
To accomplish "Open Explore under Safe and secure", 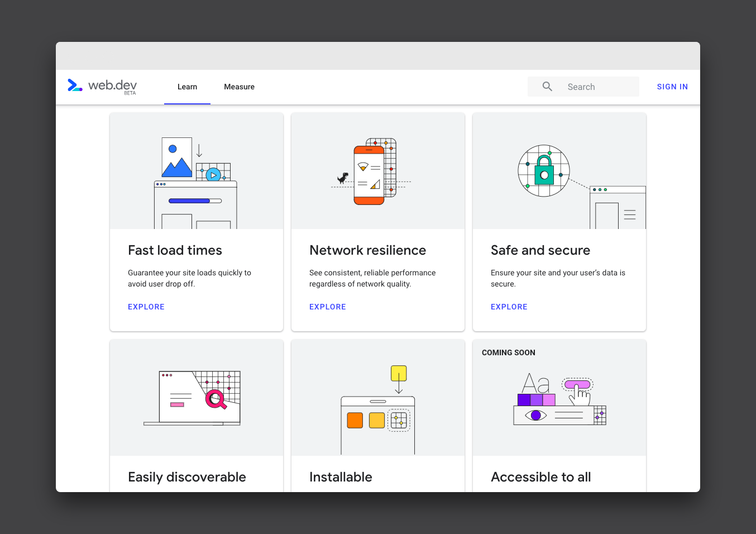I will (509, 307).
